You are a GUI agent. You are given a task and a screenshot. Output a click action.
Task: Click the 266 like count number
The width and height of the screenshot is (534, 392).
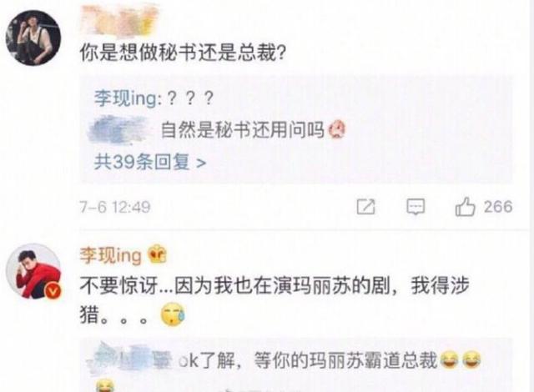(498, 207)
